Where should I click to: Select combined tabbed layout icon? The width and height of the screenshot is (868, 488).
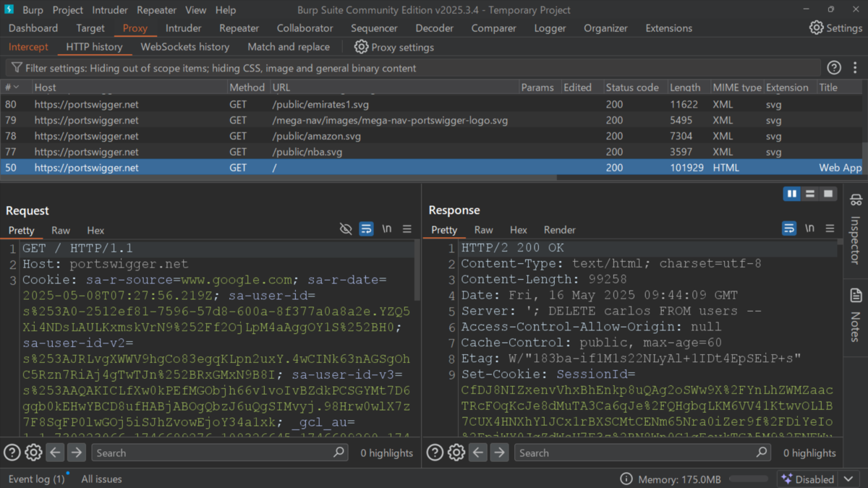coord(828,194)
